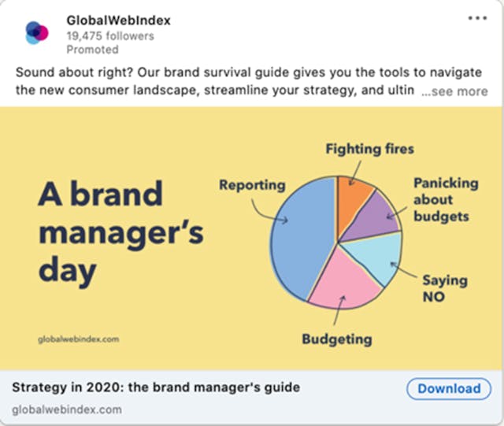Click the orange Fighting fires pie slice
The image size is (504, 426).
click(353, 193)
